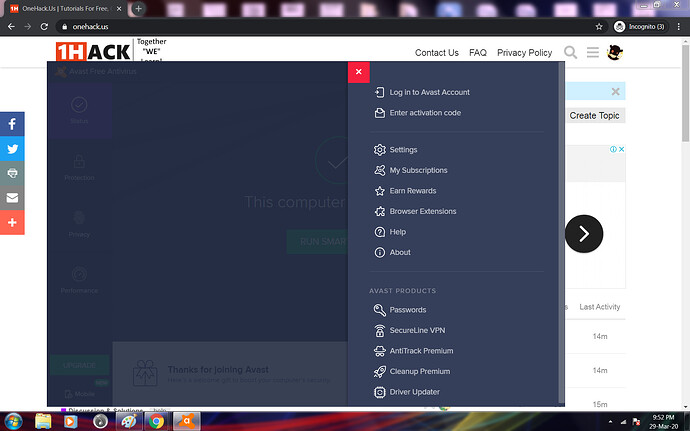This screenshot has height=431, width=690.
Task: Open the About info icon
Action: coord(379,252)
